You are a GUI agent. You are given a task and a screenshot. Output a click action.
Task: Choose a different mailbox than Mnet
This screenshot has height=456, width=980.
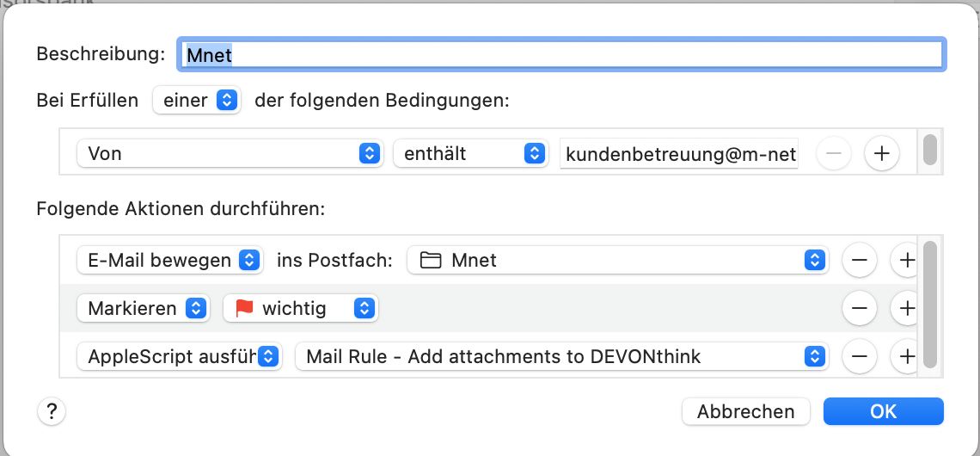[x=617, y=260]
